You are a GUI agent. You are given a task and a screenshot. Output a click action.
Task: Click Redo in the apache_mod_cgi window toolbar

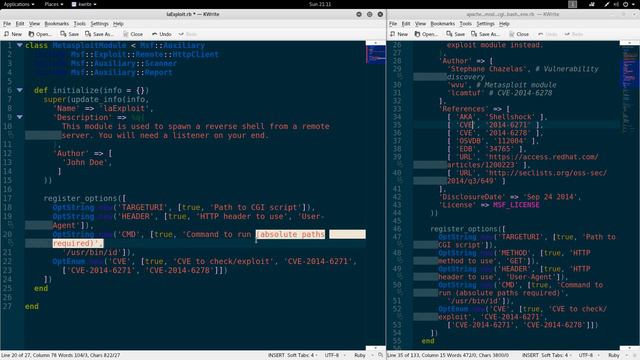tap(574, 34)
